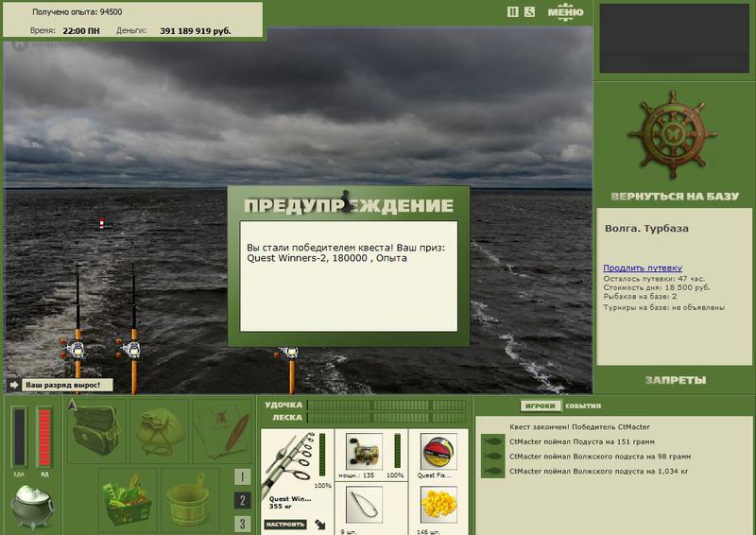Click the 'Волга. Турбаза' location title
Viewport: 756px width, 535px height.
tap(646, 229)
